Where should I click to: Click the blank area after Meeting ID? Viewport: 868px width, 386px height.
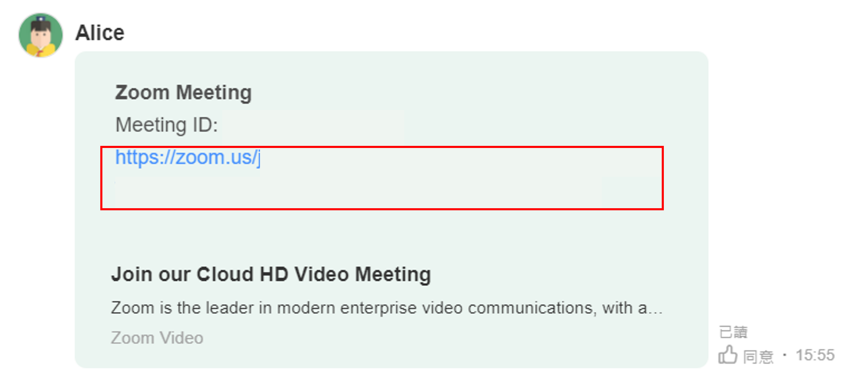[313, 125]
